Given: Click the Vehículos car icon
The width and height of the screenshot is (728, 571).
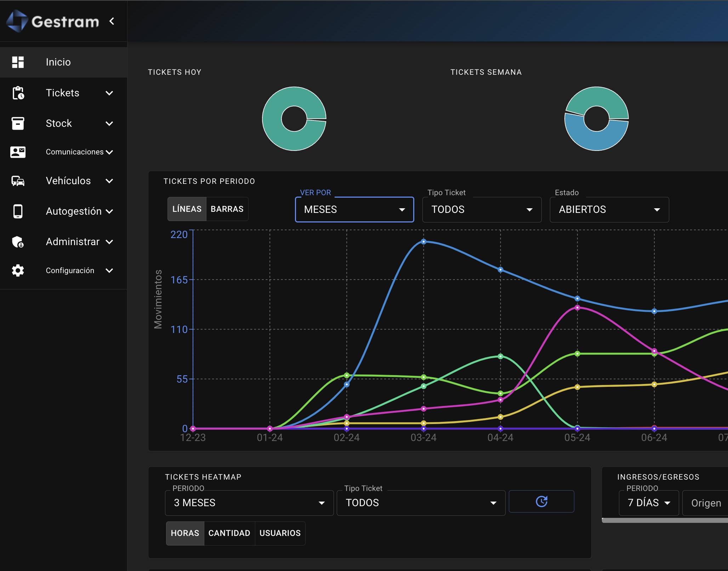Looking at the screenshot, I should [x=18, y=181].
